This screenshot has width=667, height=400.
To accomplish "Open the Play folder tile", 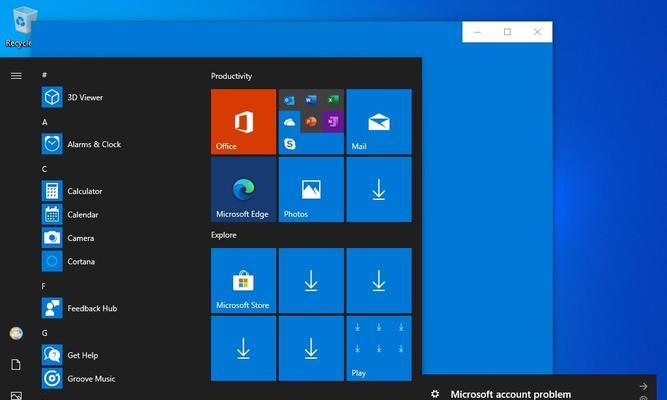I will [x=379, y=348].
